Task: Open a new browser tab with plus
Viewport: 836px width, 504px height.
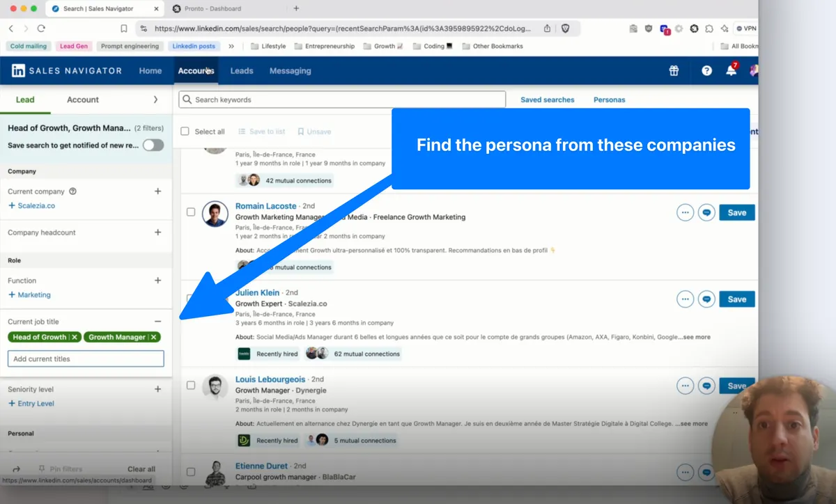Action: (x=296, y=8)
